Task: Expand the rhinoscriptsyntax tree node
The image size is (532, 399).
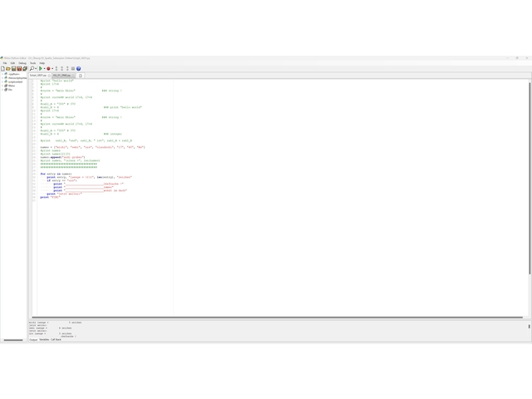Action: [x=2, y=77]
